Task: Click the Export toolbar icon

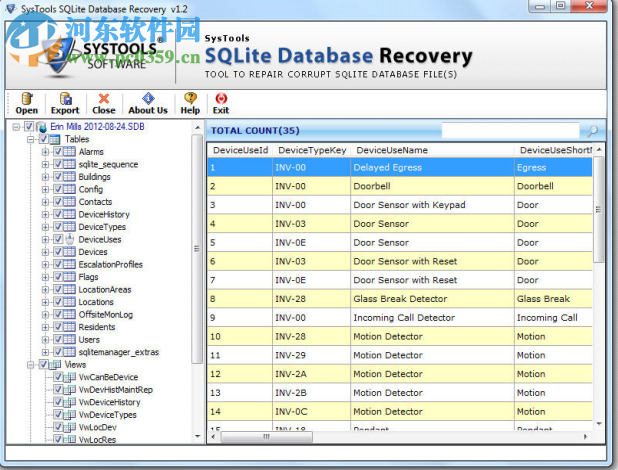Action: click(65, 98)
